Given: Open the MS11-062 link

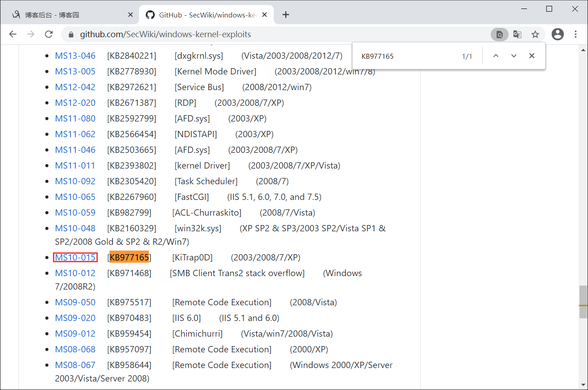Looking at the screenshot, I should [x=75, y=134].
